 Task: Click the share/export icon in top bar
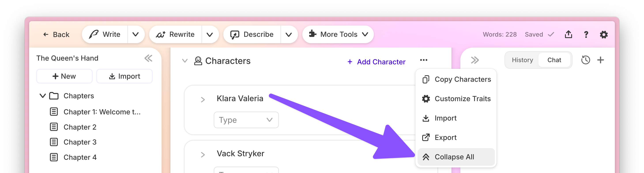pos(568,34)
